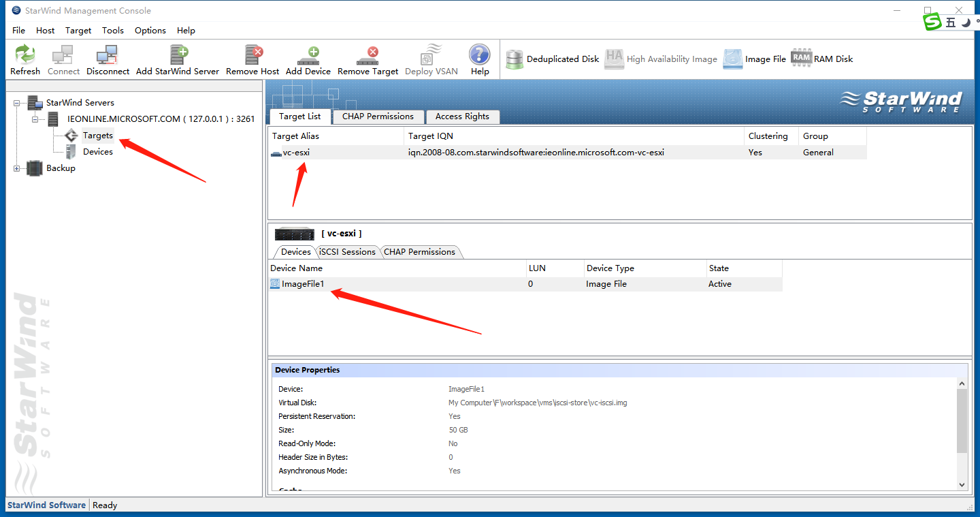Click the target IQN value text
The width and height of the screenshot is (980, 517).
coord(536,153)
